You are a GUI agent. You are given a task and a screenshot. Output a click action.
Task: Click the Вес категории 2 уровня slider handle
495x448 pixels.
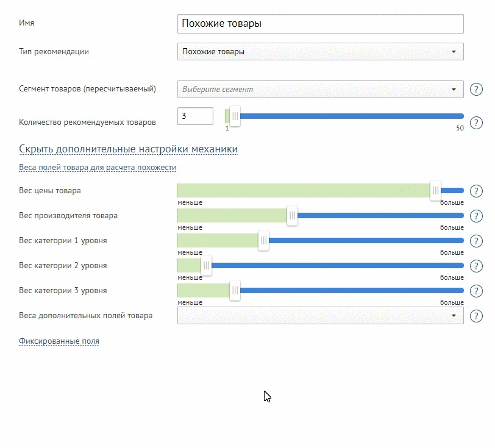pyautogui.click(x=206, y=266)
